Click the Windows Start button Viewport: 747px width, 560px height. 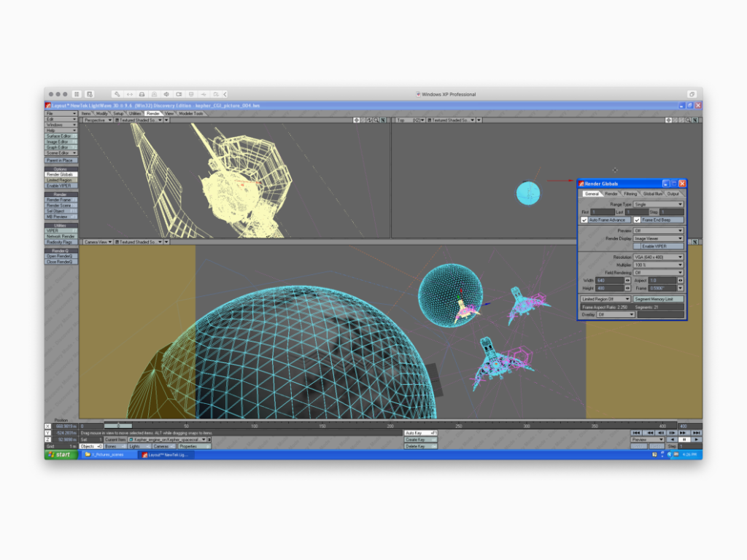click(61, 455)
